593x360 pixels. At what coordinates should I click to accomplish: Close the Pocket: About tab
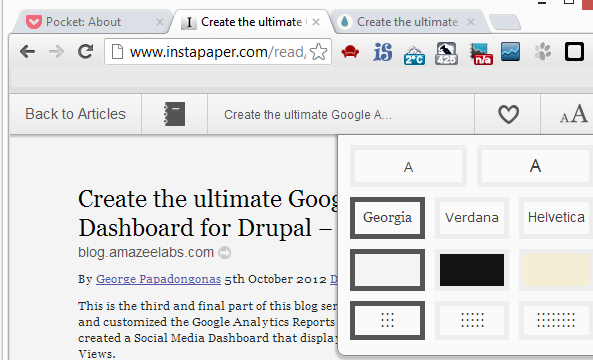160,22
